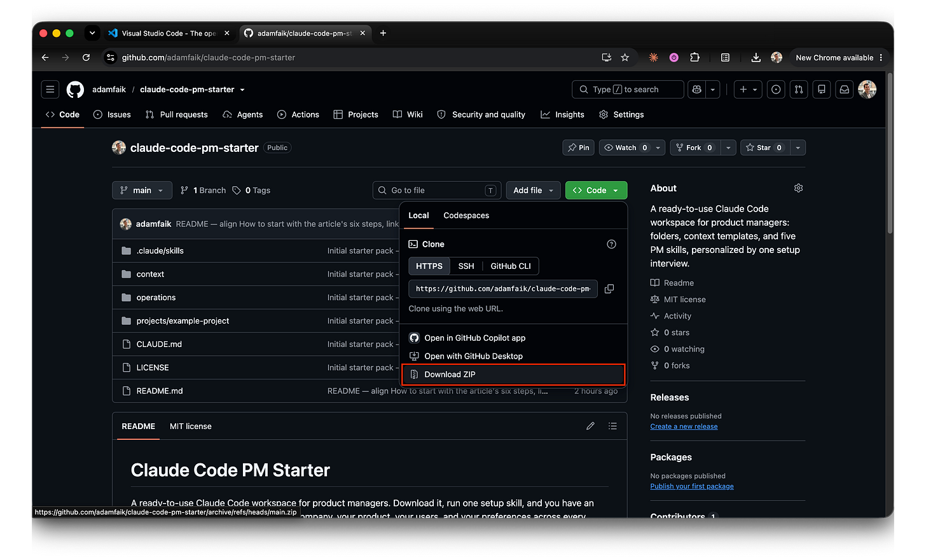This screenshot has height=560, width=926.
Task: Click the Go to file search field
Action: 437,190
